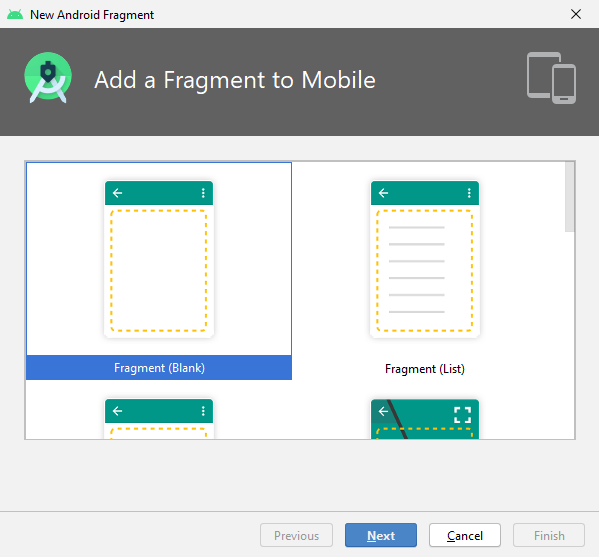Click back arrow in Fragment (Blank) preview
599x557 pixels.
[x=117, y=193]
